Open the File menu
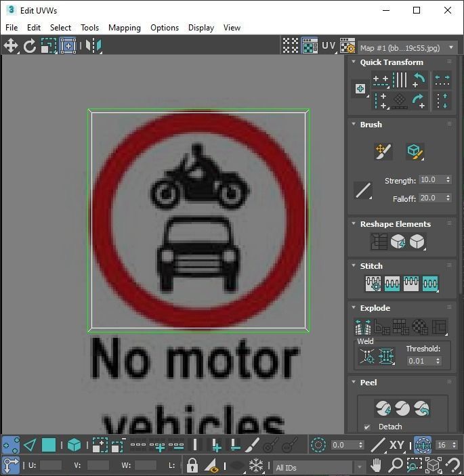 (x=12, y=28)
